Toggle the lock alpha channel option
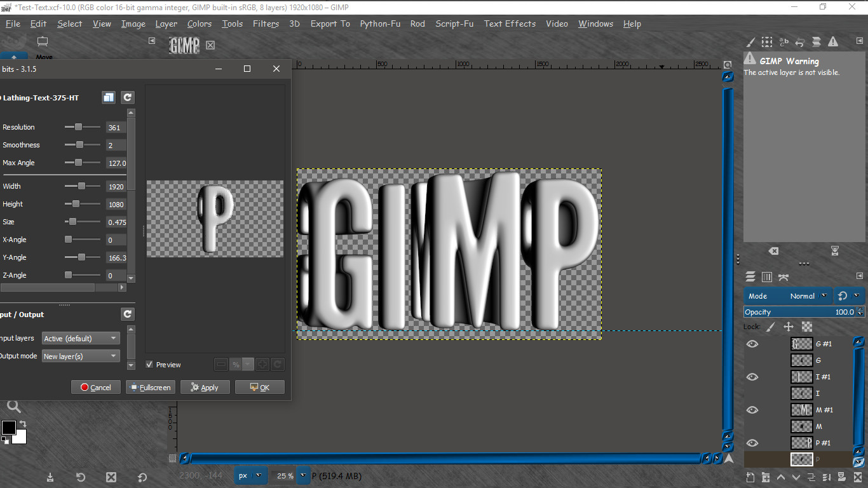Image resolution: width=868 pixels, height=488 pixels. point(807,327)
